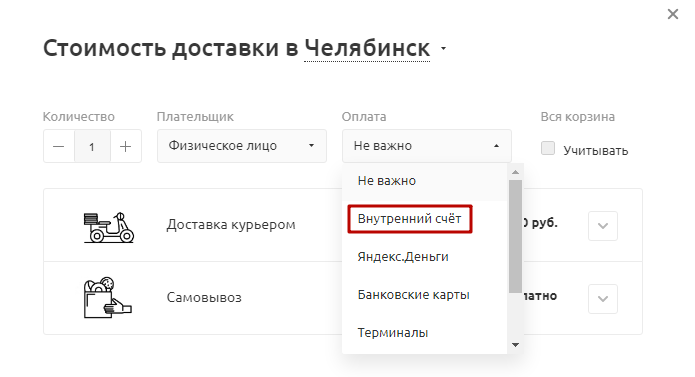Click the Доставка курьером label
The image size is (695, 377).
point(231,225)
